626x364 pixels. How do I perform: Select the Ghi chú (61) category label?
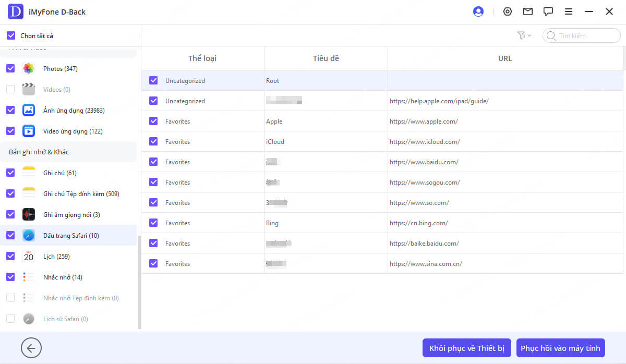point(60,173)
